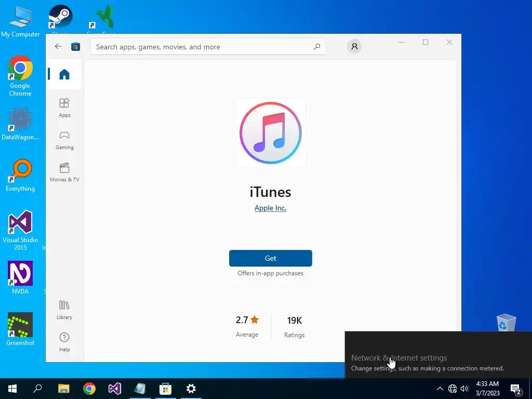Open the Gaming section

pyautogui.click(x=64, y=140)
